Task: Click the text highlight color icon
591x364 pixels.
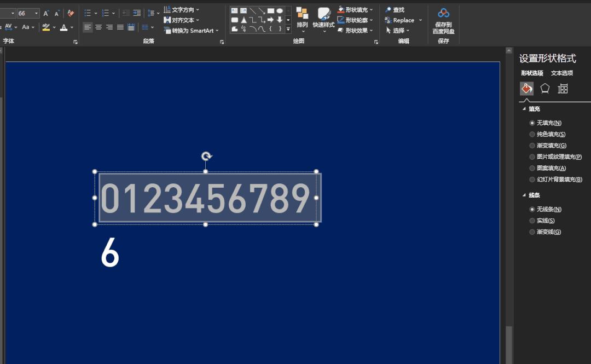Action: click(x=46, y=27)
